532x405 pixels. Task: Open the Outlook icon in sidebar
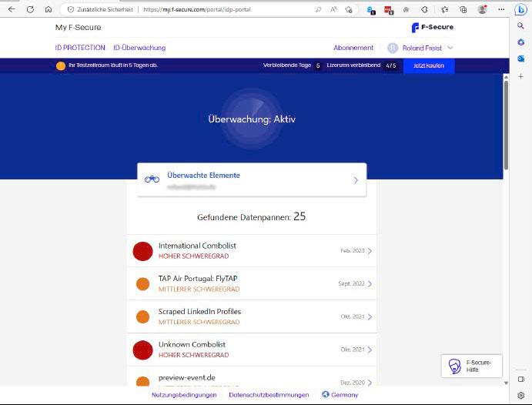point(520,59)
